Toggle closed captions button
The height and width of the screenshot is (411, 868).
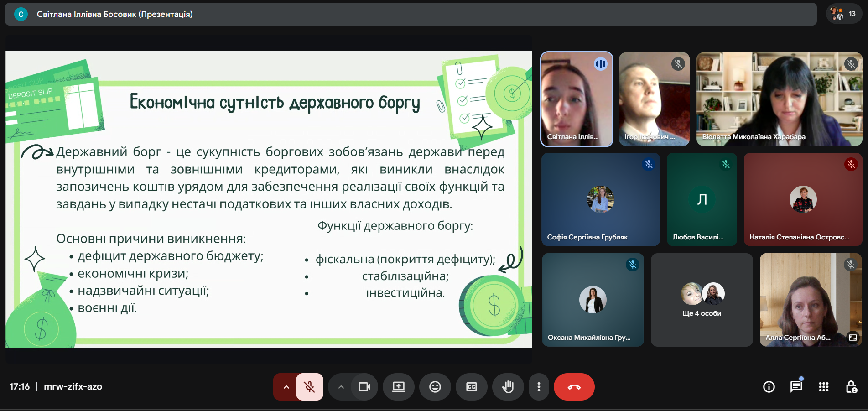coord(472,387)
